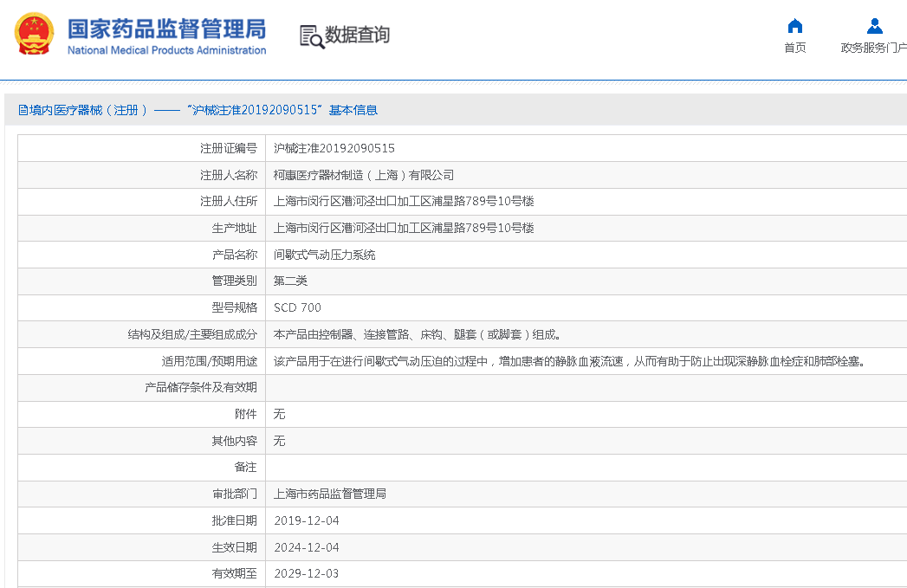Click the registrant name 柯惠医疗器材制造（上海）有限公司
The image size is (907, 588).
pyautogui.click(x=363, y=175)
